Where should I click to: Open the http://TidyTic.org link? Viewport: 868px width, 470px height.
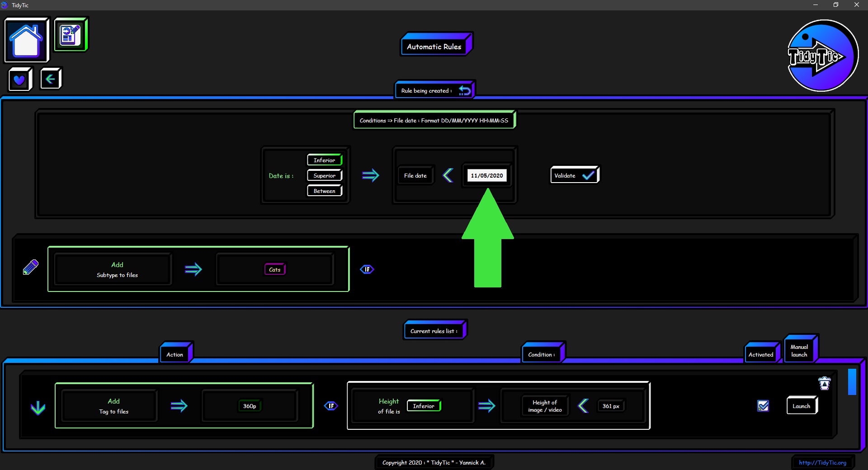point(823,462)
